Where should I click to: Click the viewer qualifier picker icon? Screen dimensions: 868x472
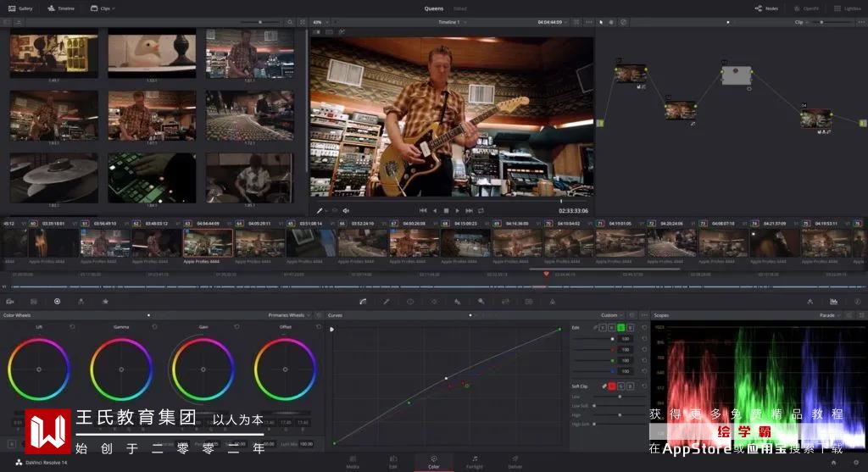click(320, 211)
